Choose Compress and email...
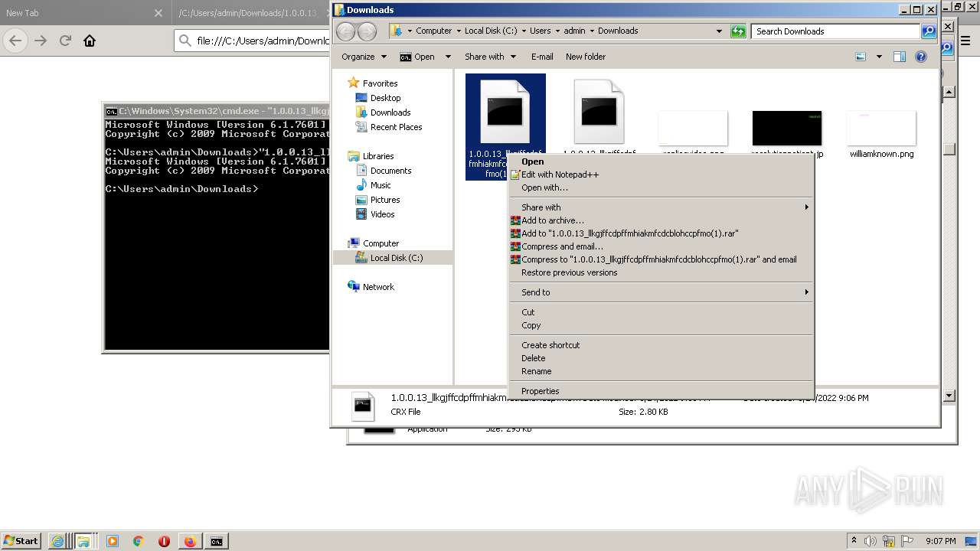Screen dimensions: 980x551 click(x=661, y=246)
